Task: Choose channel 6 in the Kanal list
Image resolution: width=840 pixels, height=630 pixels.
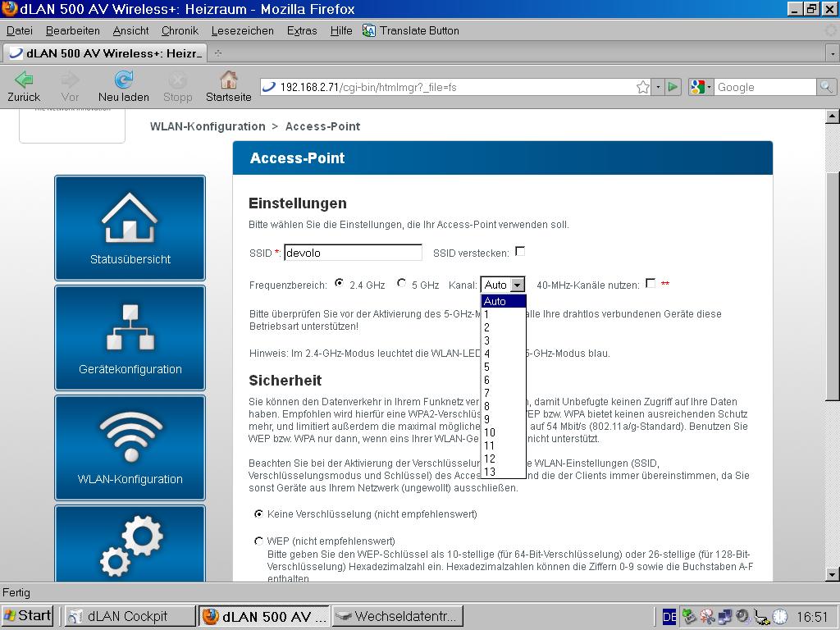Action: 504,380
